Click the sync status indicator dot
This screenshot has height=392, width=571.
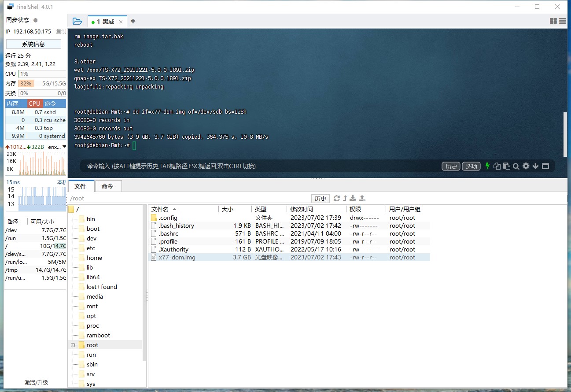pyautogui.click(x=36, y=20)
